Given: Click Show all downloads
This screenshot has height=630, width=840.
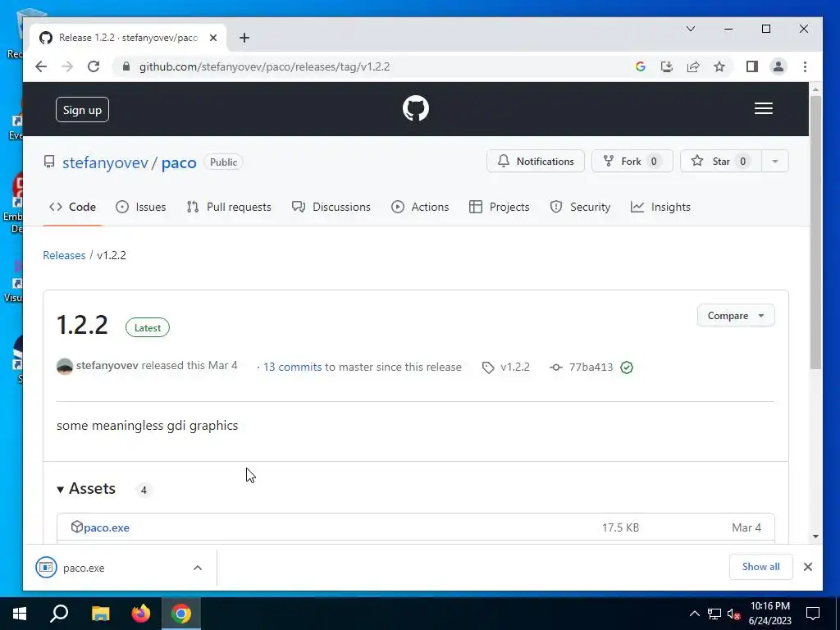Looking at the screenshot, I should point(760,567).
